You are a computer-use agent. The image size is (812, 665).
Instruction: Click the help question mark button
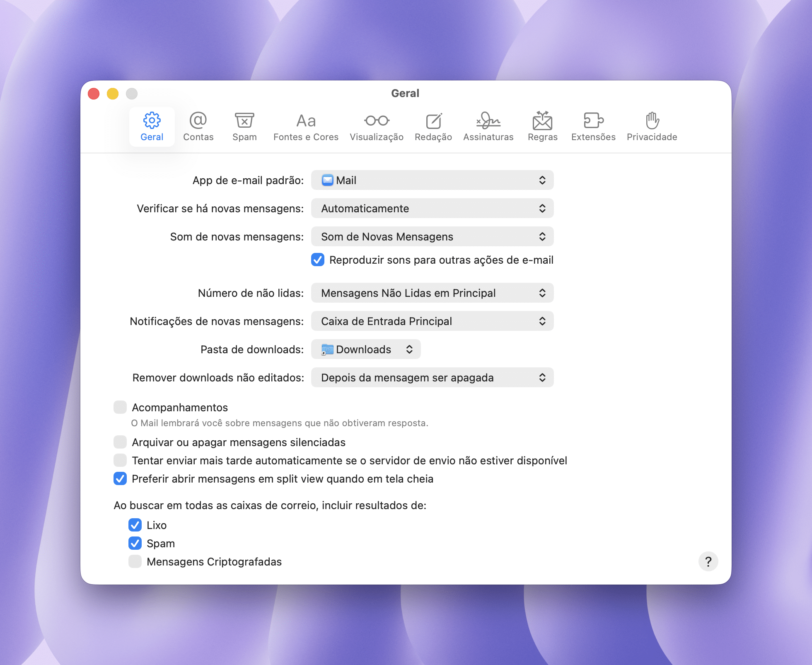708,562
